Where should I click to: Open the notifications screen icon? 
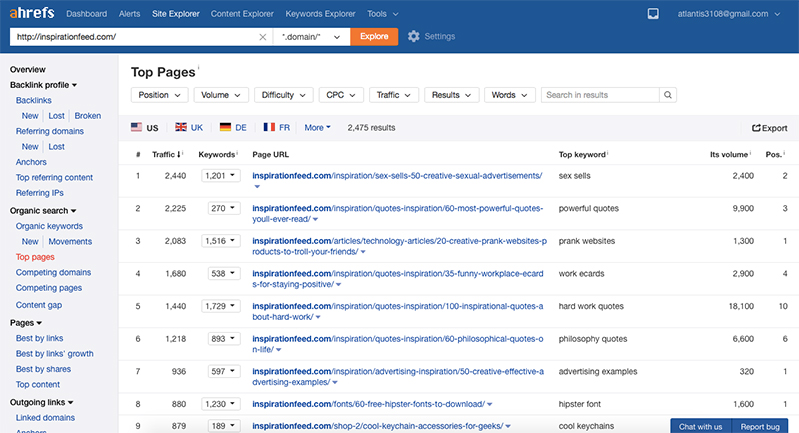tap(653, 14)
